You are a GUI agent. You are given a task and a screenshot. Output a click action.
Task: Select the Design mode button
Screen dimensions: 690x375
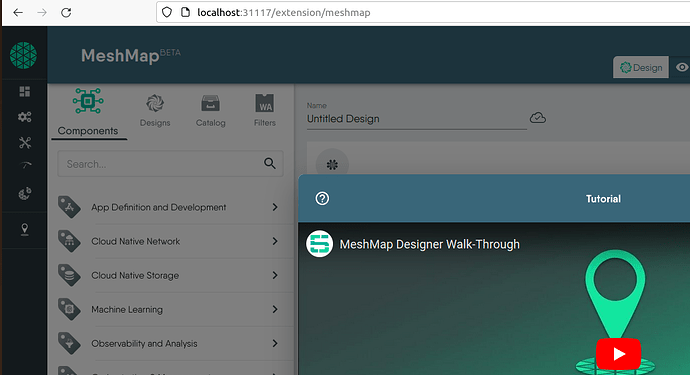tap(641, 67)
